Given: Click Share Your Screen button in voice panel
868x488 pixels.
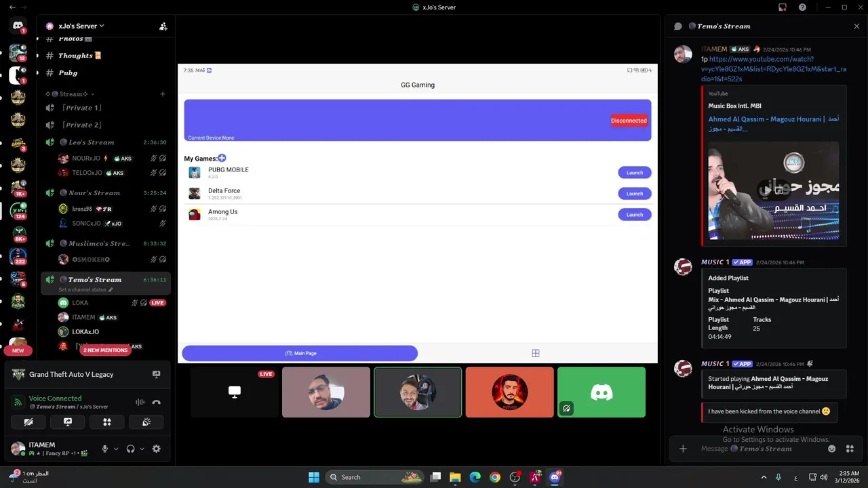Looking at the screenshot, I should (x=68, y=422).
